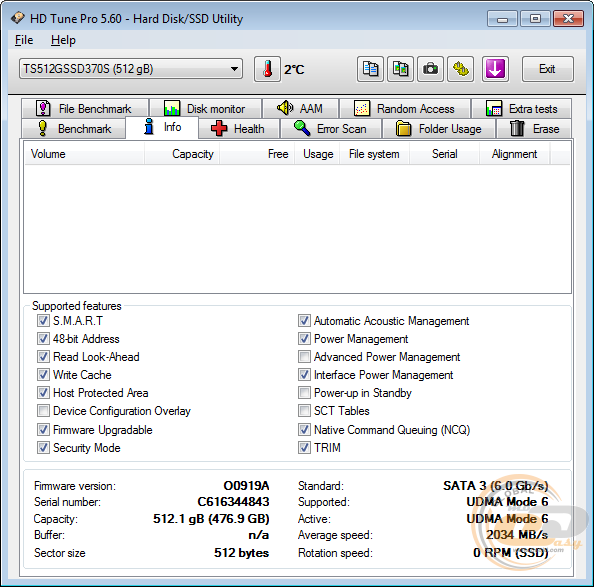
Task: Click the Buffer value n/a
Action: [259, 535]
